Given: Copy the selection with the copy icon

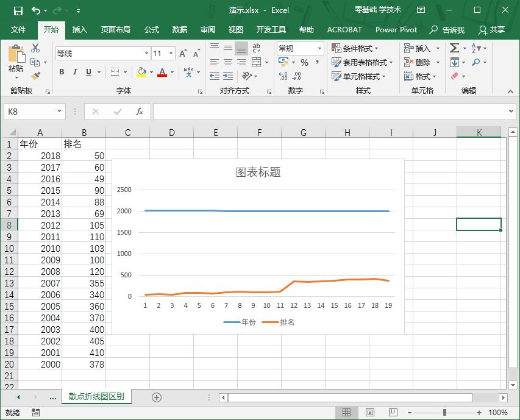Looking at the screenshot, I should (35, 62).
